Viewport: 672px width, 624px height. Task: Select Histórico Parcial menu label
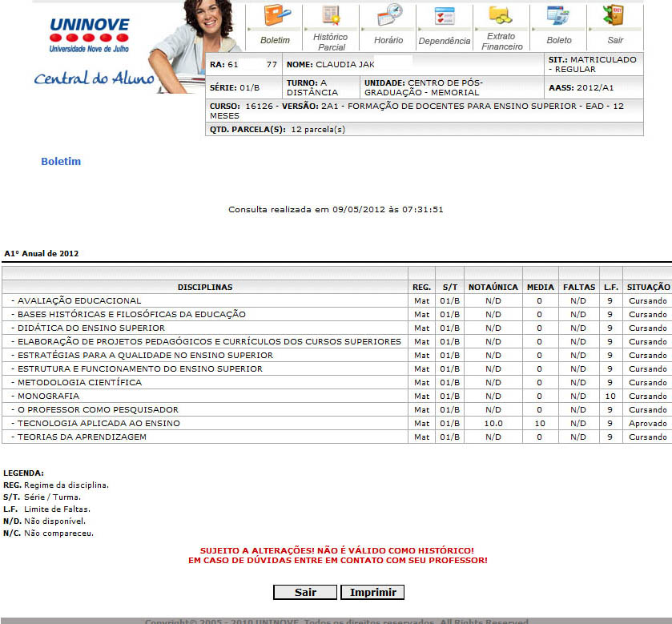[x=331, y=42]
